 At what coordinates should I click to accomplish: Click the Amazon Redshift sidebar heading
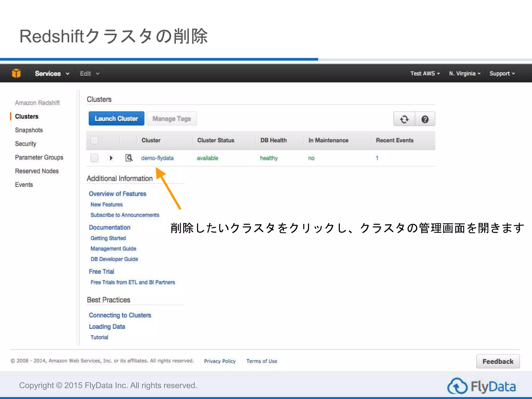37,103
